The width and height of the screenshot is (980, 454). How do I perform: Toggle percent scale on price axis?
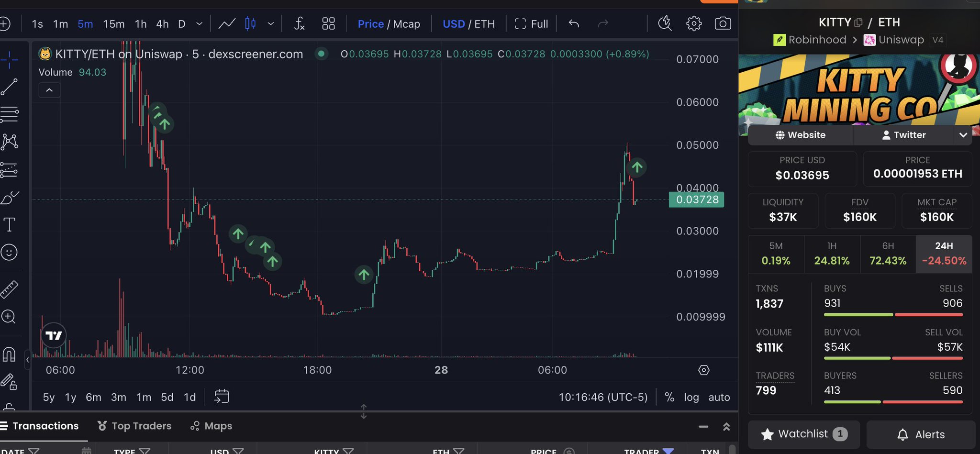(669, 397)
